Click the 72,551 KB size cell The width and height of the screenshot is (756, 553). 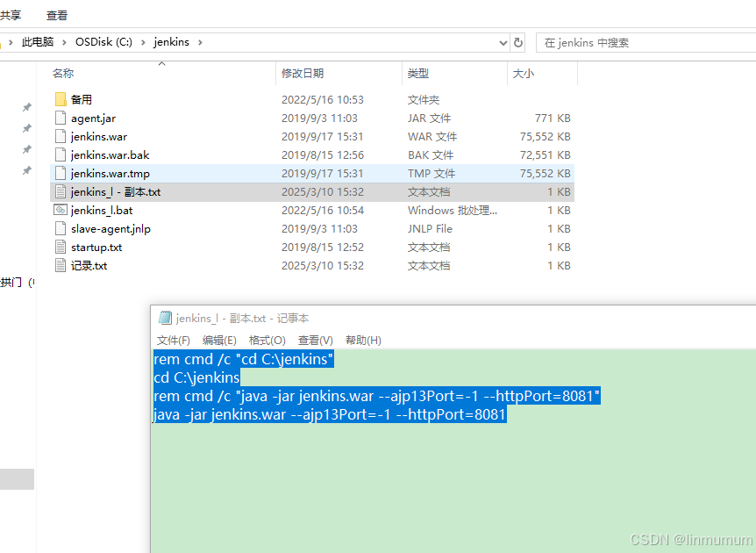click(x=546, y=154)
